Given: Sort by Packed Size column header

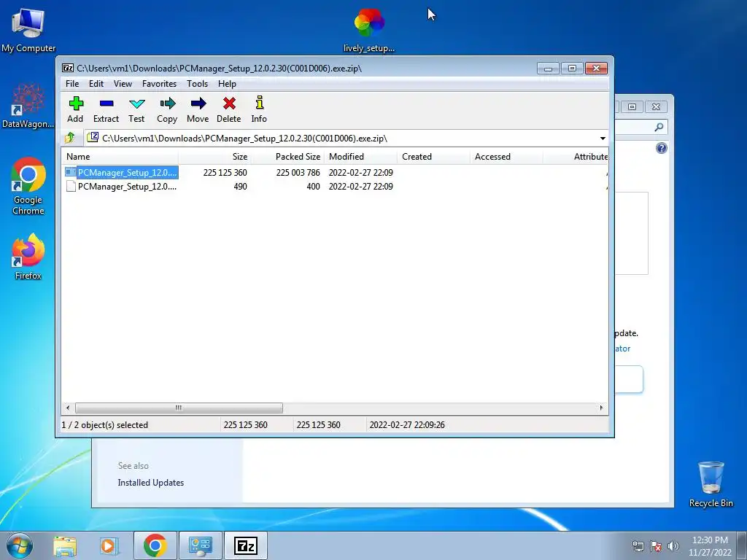Looking at the screenshot, I should click(287, 157).
